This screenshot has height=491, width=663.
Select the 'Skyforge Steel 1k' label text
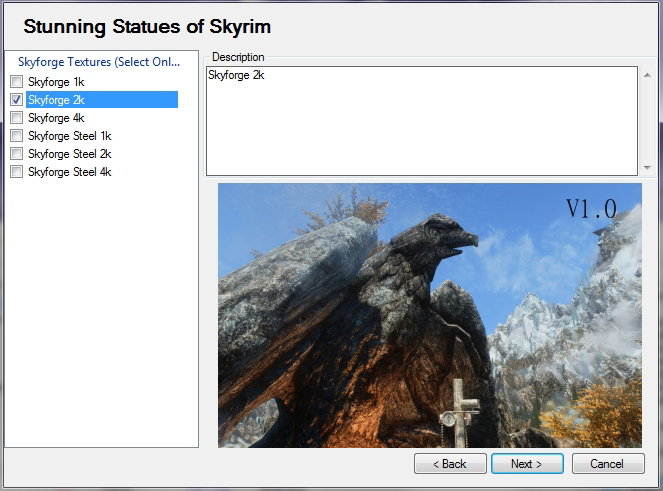70,136
